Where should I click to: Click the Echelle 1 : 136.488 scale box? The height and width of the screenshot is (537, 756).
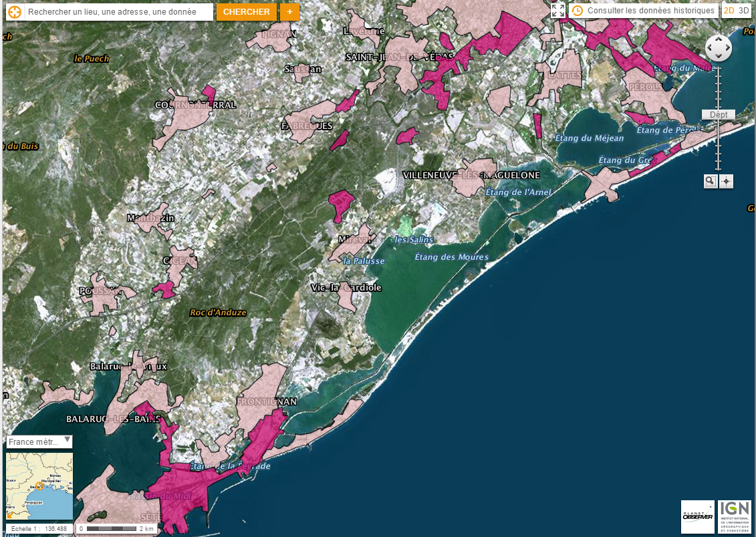tap(39, 528)
